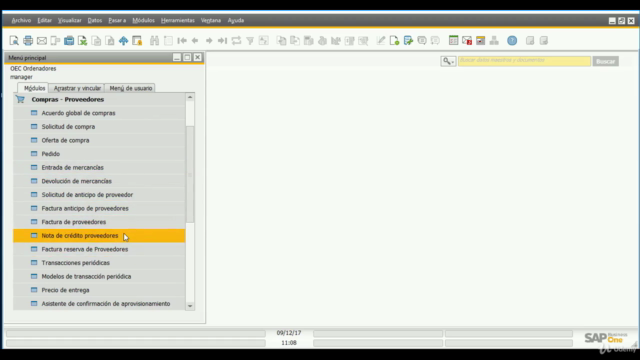
Task: Open the Pedido entry
Action: pos(99,154)
